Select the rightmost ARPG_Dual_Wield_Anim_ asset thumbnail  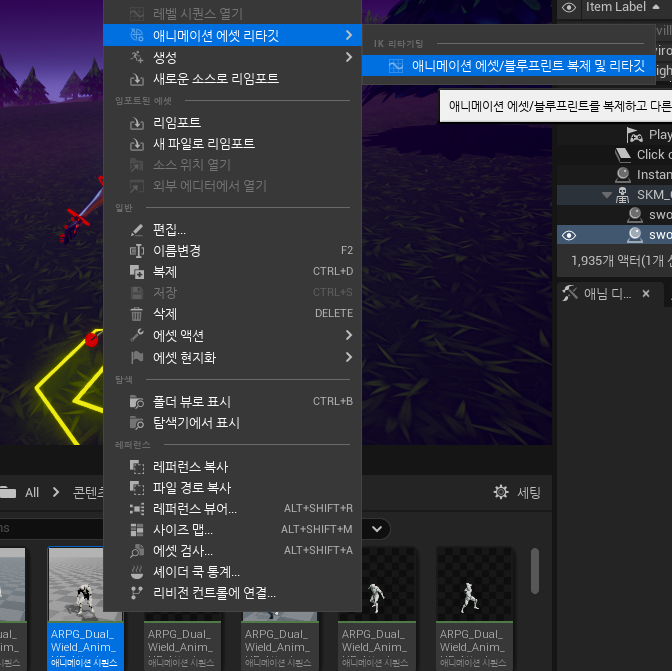474,608
